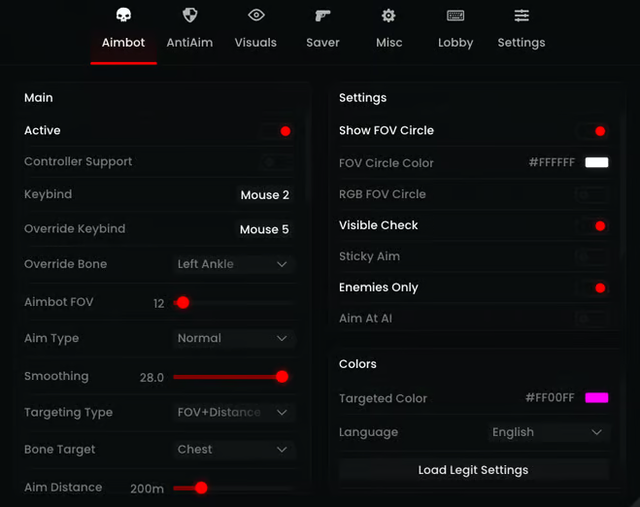This screenshot has height=507, width=640.
Task: Click the keyboard icon above Lobby
Action: pyautogui.click(x=455, y=16)
